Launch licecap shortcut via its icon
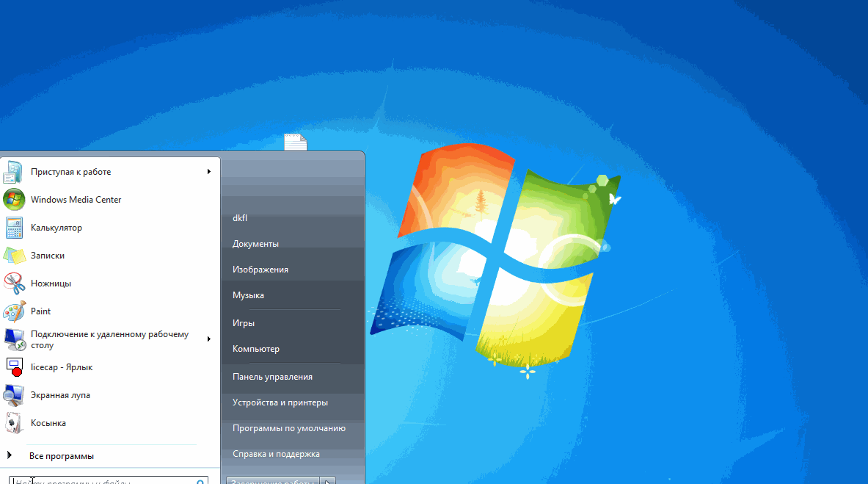Screen dimensions: 868x484 click(13, 367)
